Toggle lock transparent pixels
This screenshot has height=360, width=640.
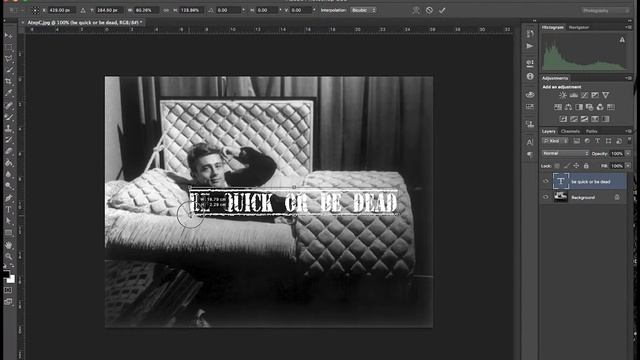click(x=557, y=166)
